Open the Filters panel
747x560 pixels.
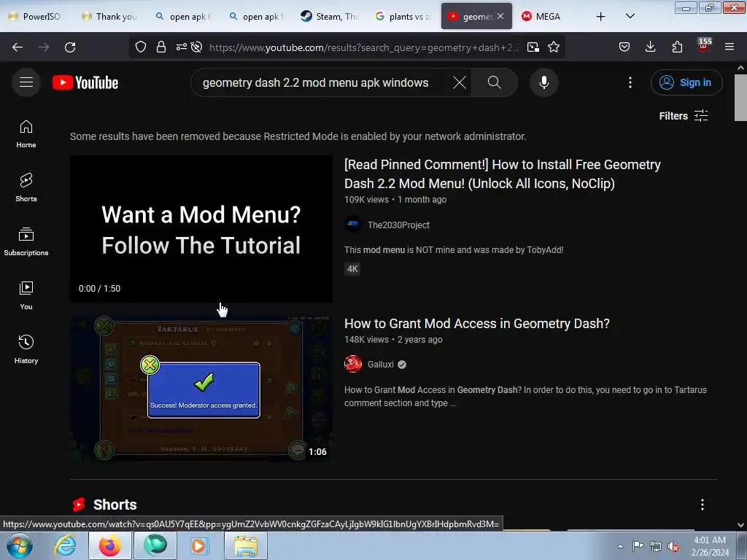point(683,116)
